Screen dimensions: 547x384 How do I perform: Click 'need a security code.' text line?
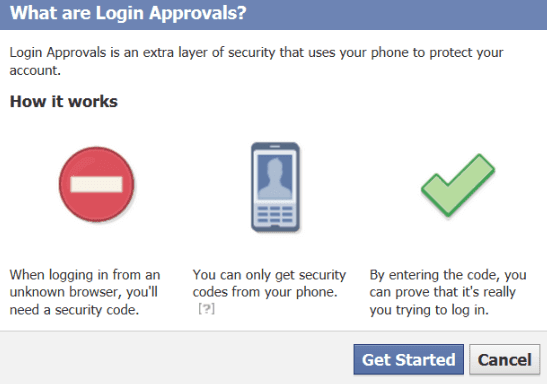[74, 310]
